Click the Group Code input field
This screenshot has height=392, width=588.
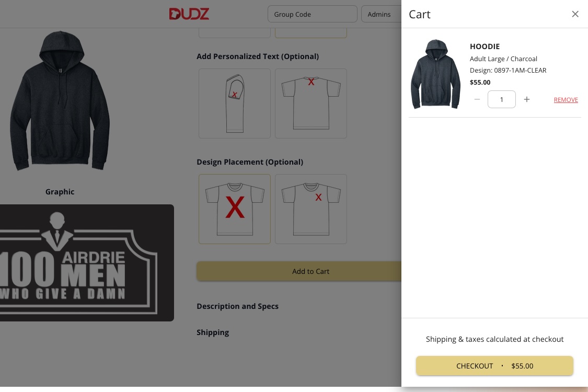pyautogui.click(x=312, y=14)
